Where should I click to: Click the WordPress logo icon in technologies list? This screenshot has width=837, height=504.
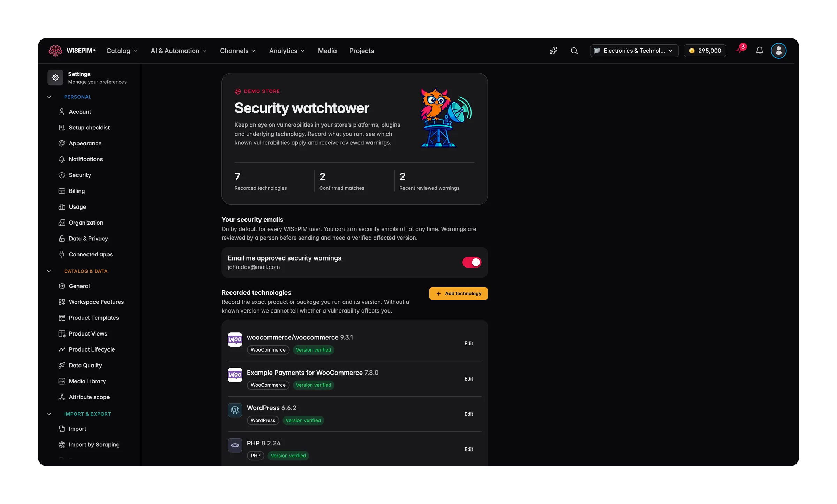coord(235,410)
